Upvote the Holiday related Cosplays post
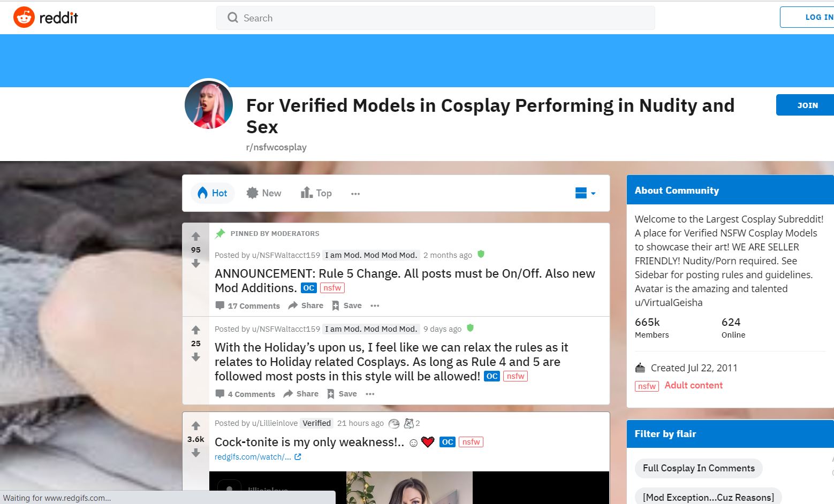This screenshot has height=504, width=834. (x=196, y=330)
